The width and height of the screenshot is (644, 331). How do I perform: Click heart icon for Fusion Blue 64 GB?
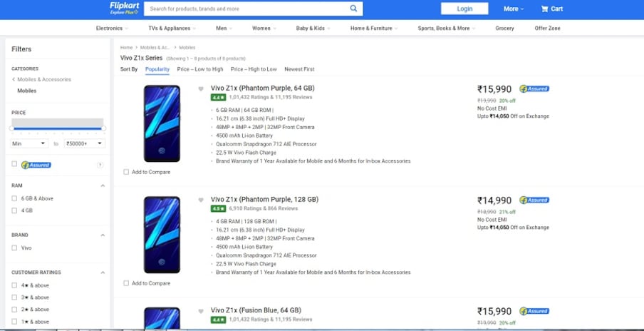(x=202, y=311)
